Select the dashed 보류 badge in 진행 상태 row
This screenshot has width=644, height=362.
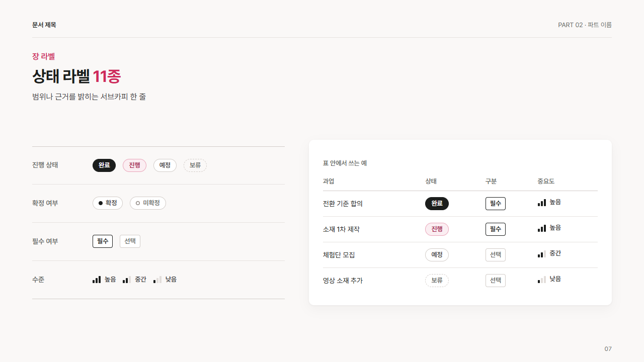point(195,165)
